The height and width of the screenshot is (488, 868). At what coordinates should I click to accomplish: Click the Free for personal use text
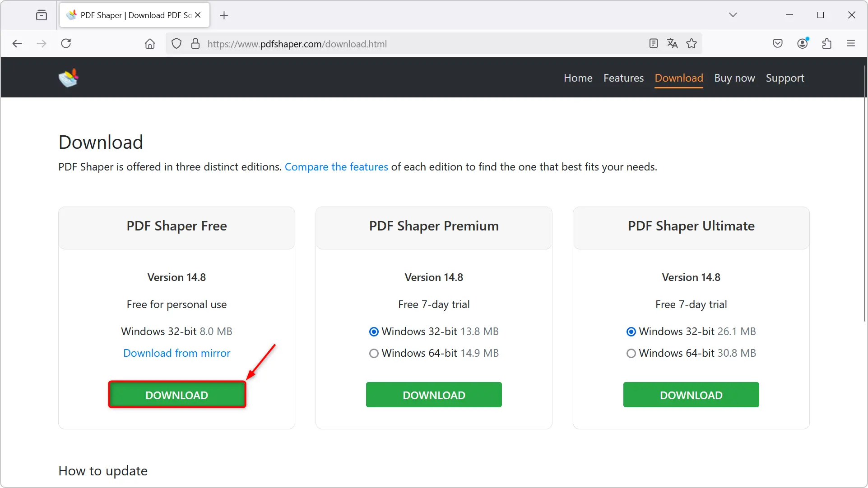(177, 304)
